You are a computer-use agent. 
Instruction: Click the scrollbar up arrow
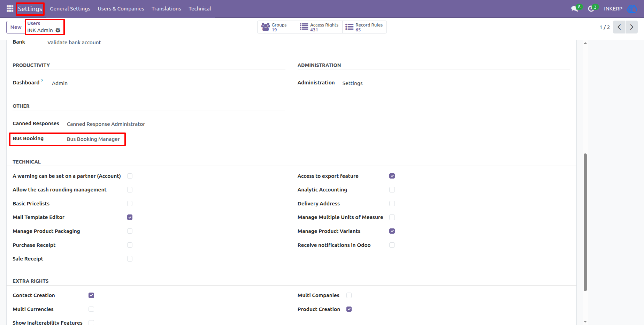pos(585,43)
